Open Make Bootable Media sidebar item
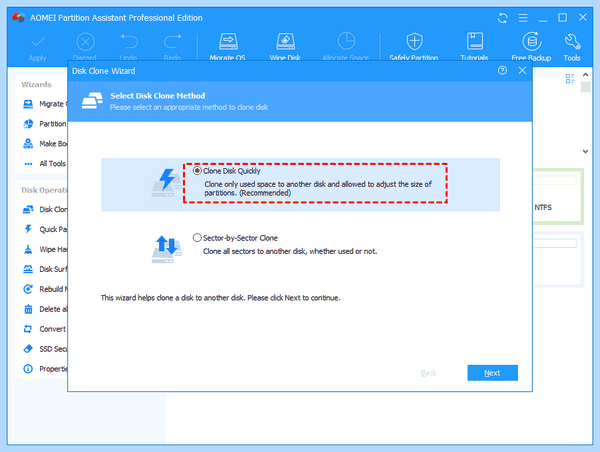600x452 pixels. coord(45,144)
